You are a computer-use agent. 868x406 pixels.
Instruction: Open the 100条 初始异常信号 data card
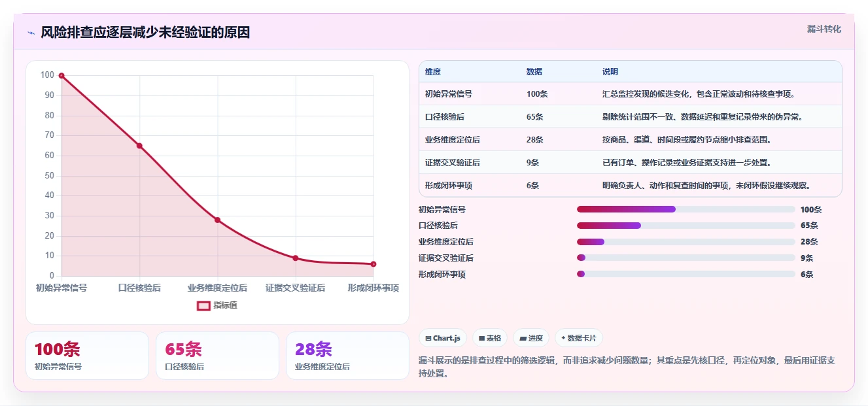pyautogui.click(x=87, y=356)
